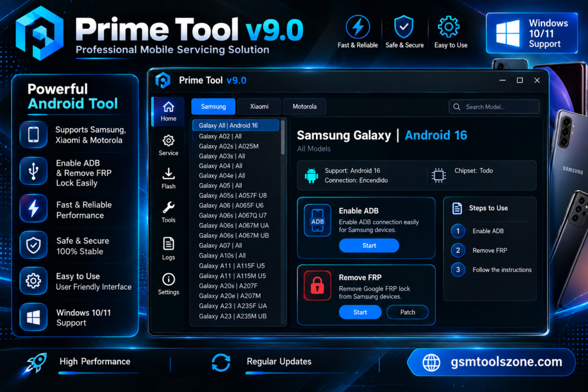Click the blue ADB phone icon
Screen dimensions: 588x392
click(x=318, y=220)
